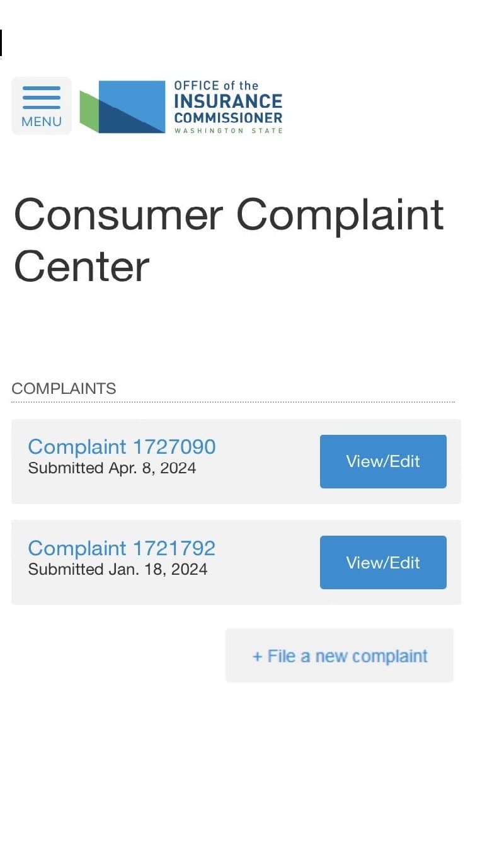The image size is (504, 847).
Task: Click the WASHINGTON STATE text in the logo
Action: click(x=228, y=130)
